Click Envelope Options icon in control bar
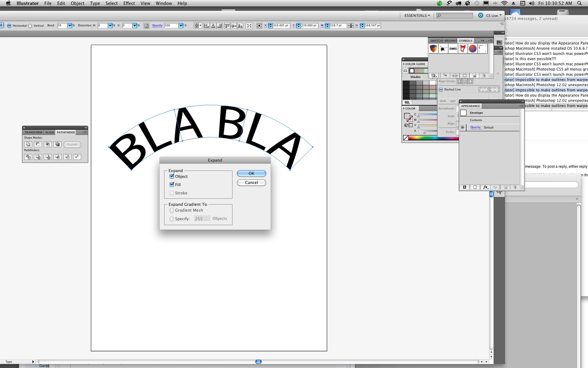The height and width of the screenshot is (368, 588). pos(146,26)
